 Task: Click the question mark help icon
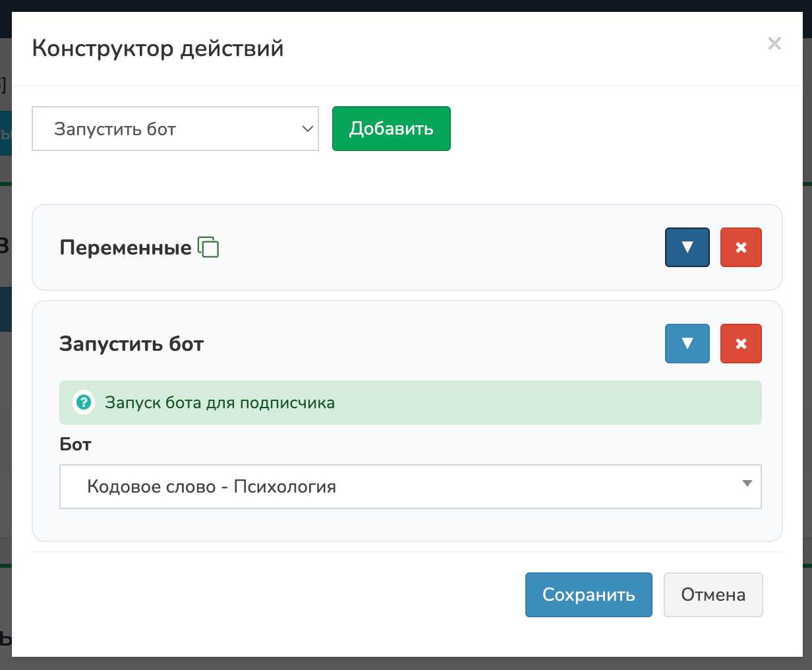[x=84, y=402]
